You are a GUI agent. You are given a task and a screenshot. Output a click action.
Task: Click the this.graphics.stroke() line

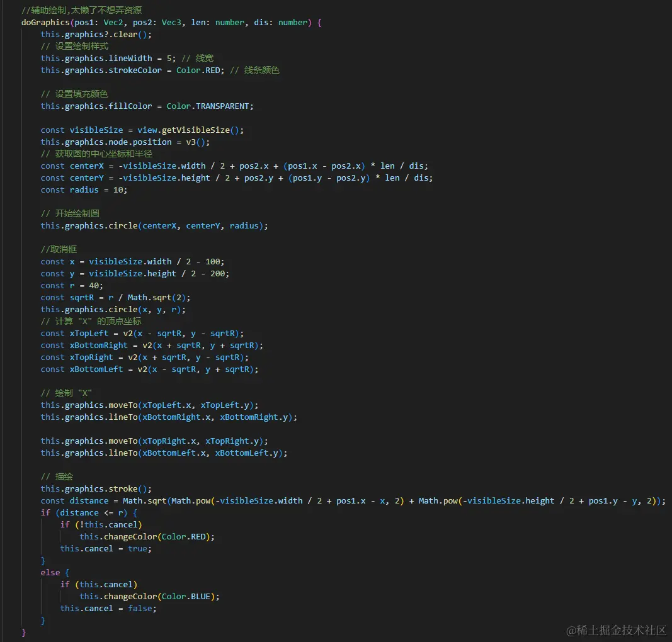pos(96,489)
